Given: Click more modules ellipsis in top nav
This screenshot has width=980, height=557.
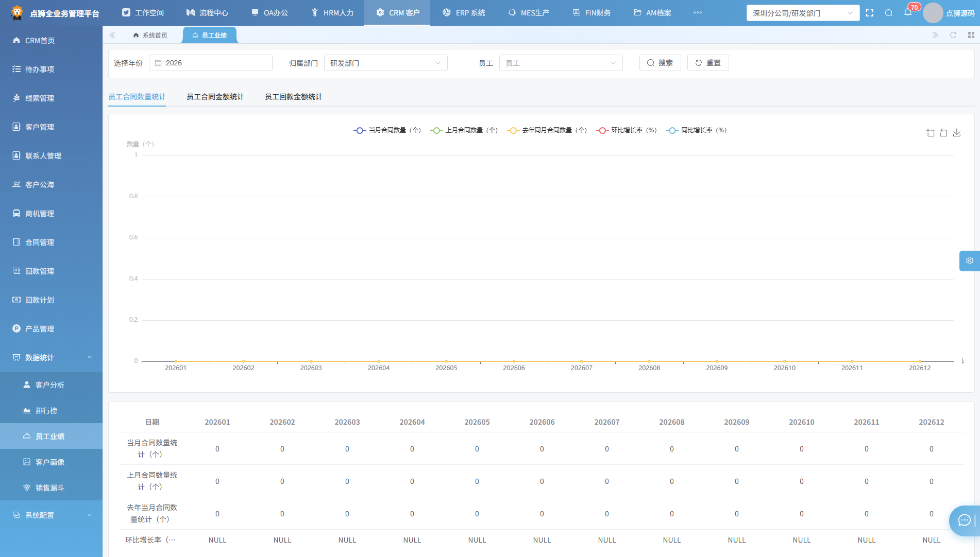Looking at the screenshot, I should [x=698, y=13].
